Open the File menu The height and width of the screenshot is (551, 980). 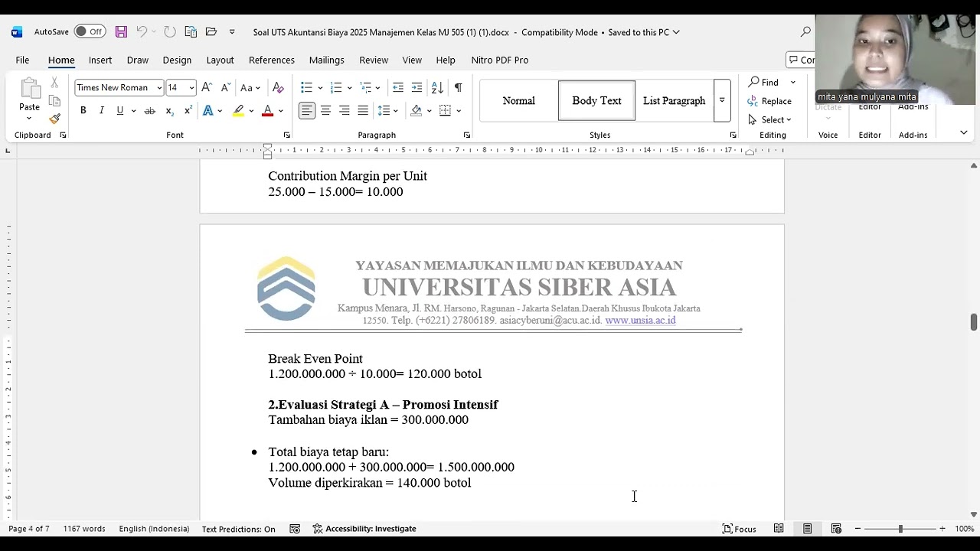(22, 60)
